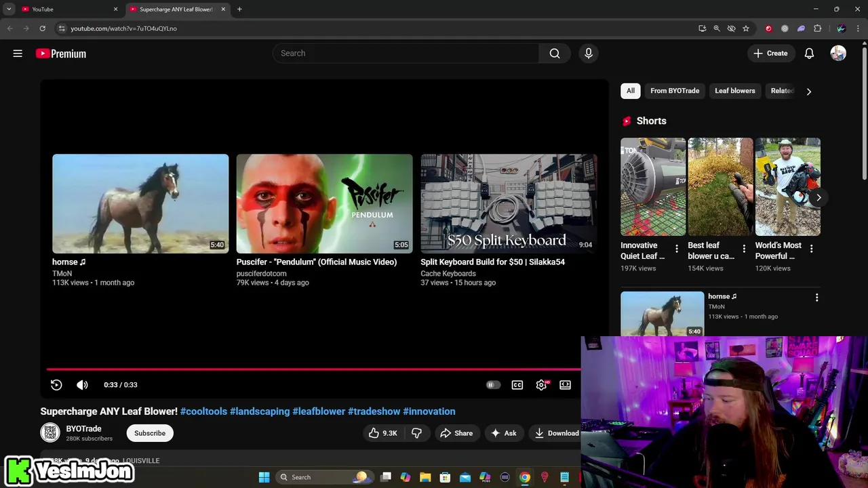This screenshot has height=488, width=868.
Task: Select the Related chip
Action: (x=782, y=91)
